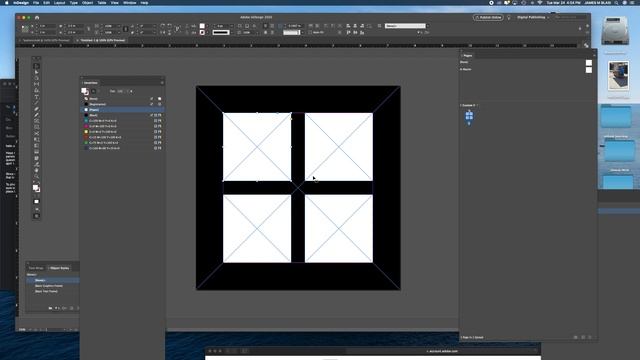Select the Rectangle Frame tool
Image resolution: width=640 pixels, height=360 pixels.
click(36, 120)
